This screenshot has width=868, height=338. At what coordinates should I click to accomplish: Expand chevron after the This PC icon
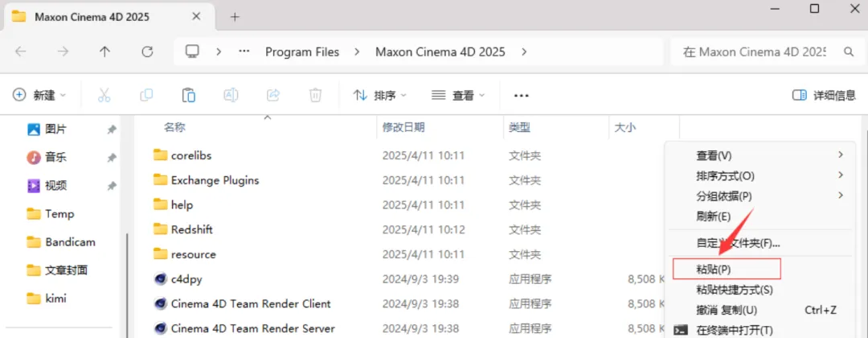219,52
